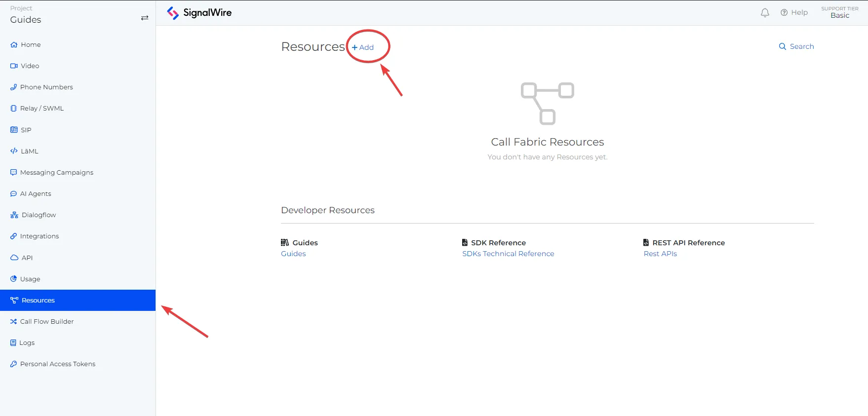
Task: Click the SIP icon in sidebar
Action: [14, 130]
